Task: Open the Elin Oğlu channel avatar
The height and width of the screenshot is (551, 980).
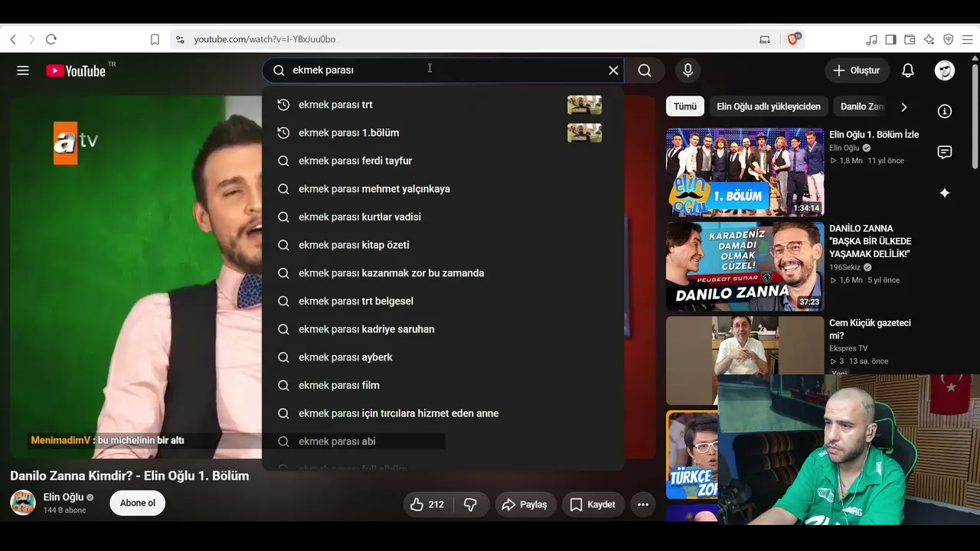Action: (x=23, y=503)
